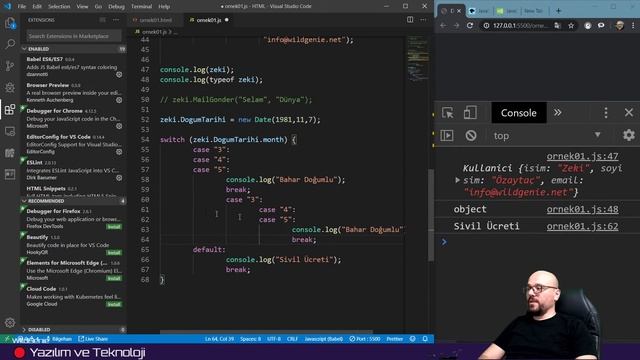Open the Debug view in activity bar
The height and width of the screenshot is (360, 640).
pyautogui.click(x=10, y=87)
